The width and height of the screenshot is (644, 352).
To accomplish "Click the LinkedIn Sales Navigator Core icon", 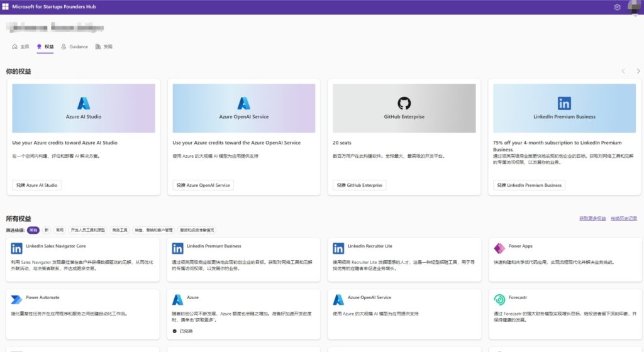I will pyautogui.click(x=16, y=248).
